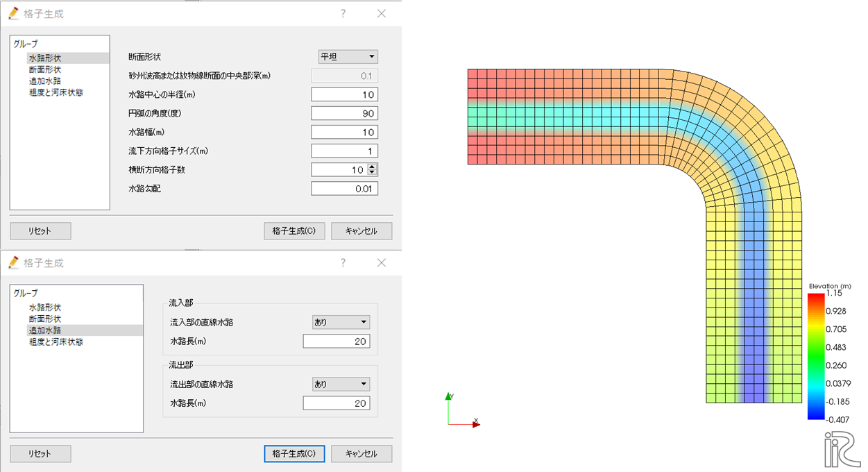Viewport: 868px width, 472px height.
Task: Click 格子生成(C) in the upper dialog
Action: click(x=294, y=231)
